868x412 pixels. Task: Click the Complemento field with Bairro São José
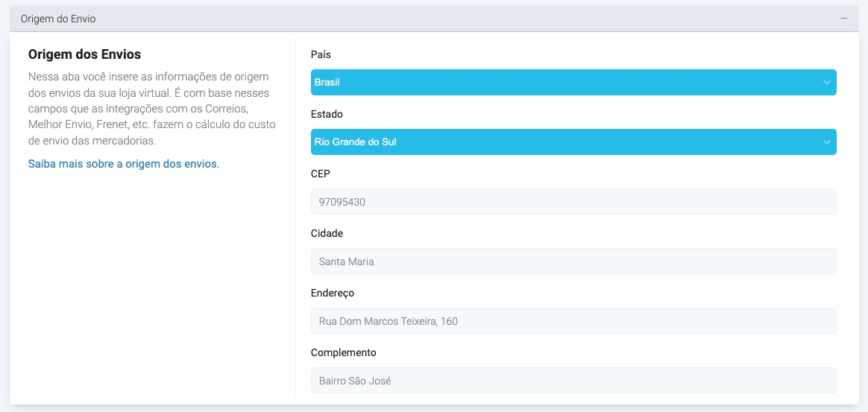[x=573, y=381]
